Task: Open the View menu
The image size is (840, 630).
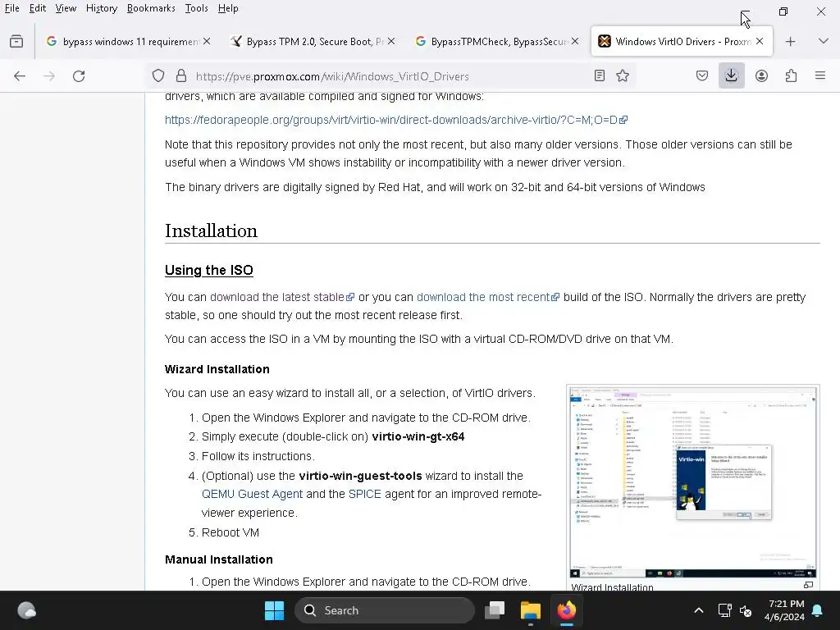Action: [66, 8]
